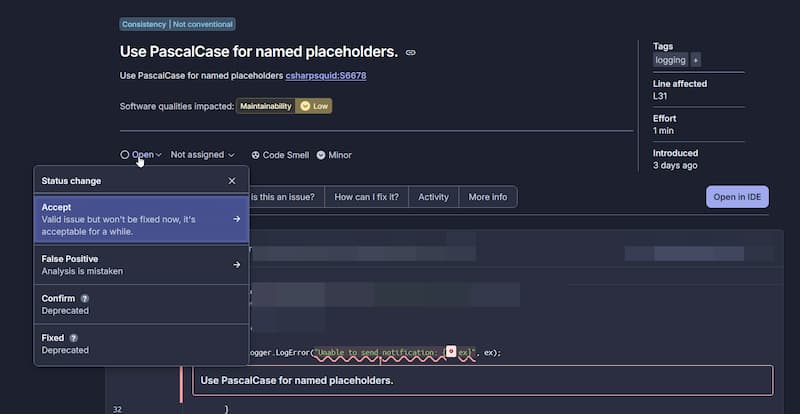800x414 pixels.
Task: Copy issue permalink via link icon
Action: click(410, 52)
